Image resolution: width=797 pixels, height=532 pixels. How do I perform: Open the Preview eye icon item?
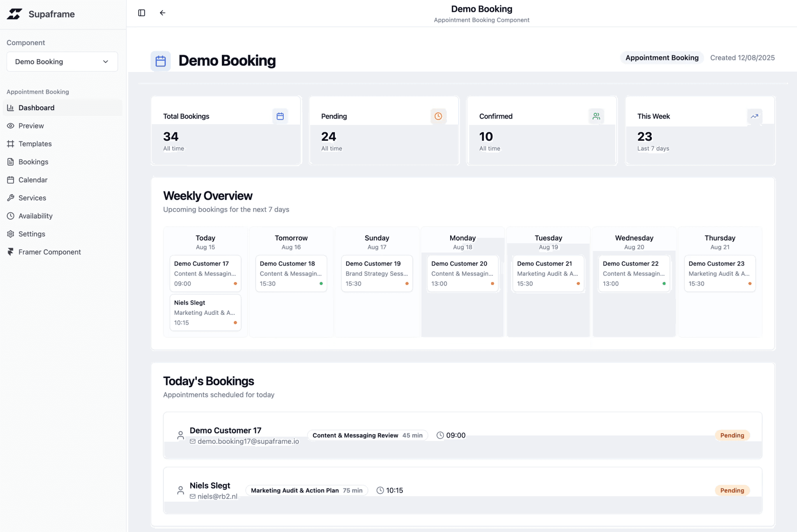31,126
